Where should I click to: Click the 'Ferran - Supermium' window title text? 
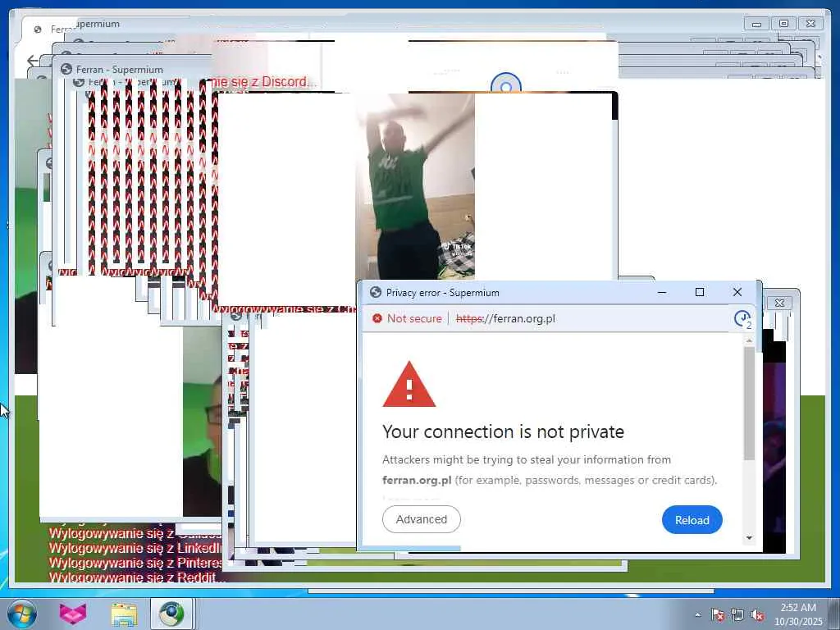click(x=120, y=69)
